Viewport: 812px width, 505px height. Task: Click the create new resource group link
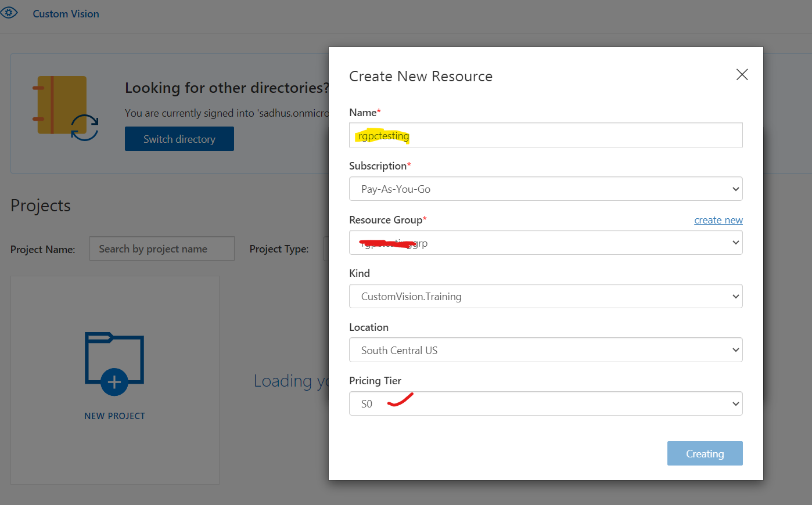pyautogui.click(x=718, y=220)
